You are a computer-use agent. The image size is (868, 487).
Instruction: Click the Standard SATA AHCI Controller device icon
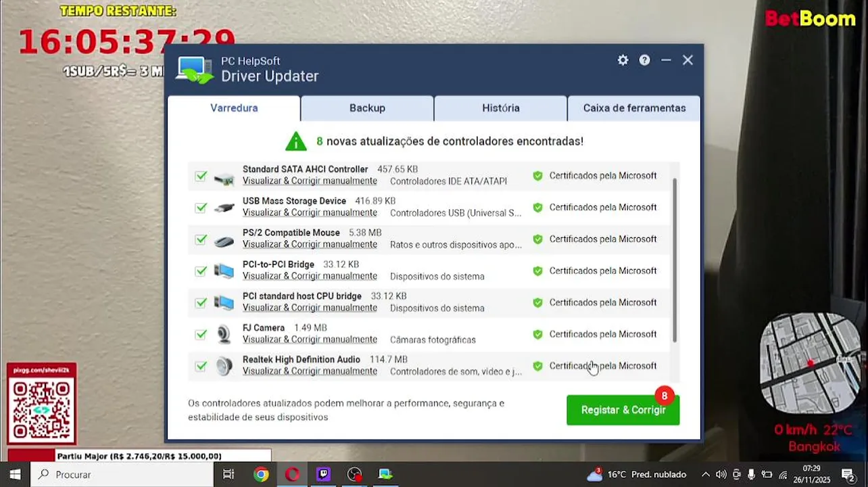point(224,179)
